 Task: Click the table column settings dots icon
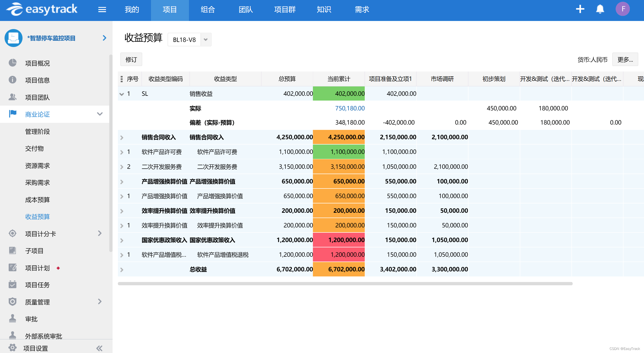pyautogui.click(x=122, y=79)
